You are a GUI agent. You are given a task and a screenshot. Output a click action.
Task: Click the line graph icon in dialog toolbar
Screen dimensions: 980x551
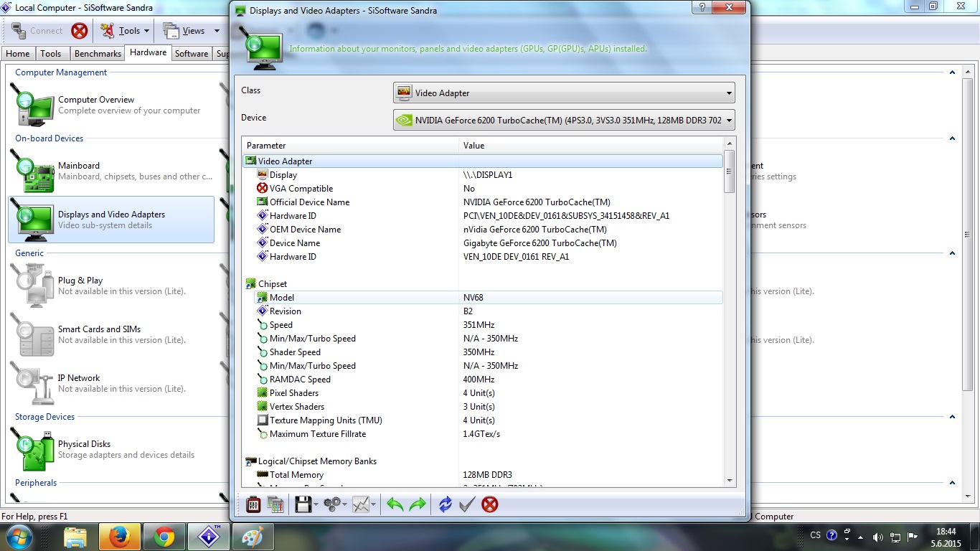pos(361,504)
